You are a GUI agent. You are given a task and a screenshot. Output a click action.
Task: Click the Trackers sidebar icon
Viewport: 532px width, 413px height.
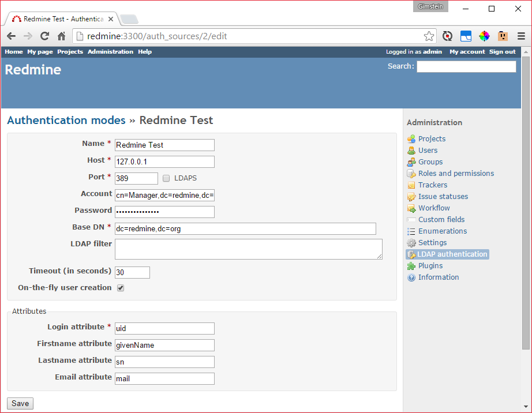(x=411, y=185)
